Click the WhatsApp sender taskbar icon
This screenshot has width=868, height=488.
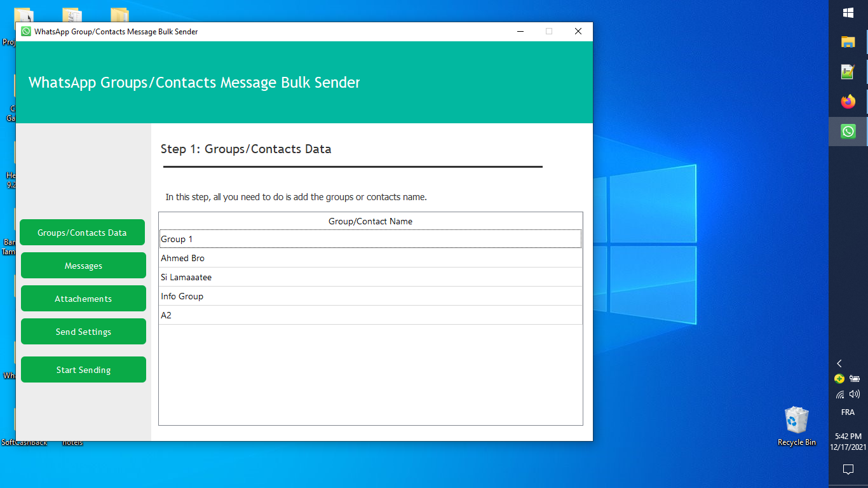tap(848, 132)
